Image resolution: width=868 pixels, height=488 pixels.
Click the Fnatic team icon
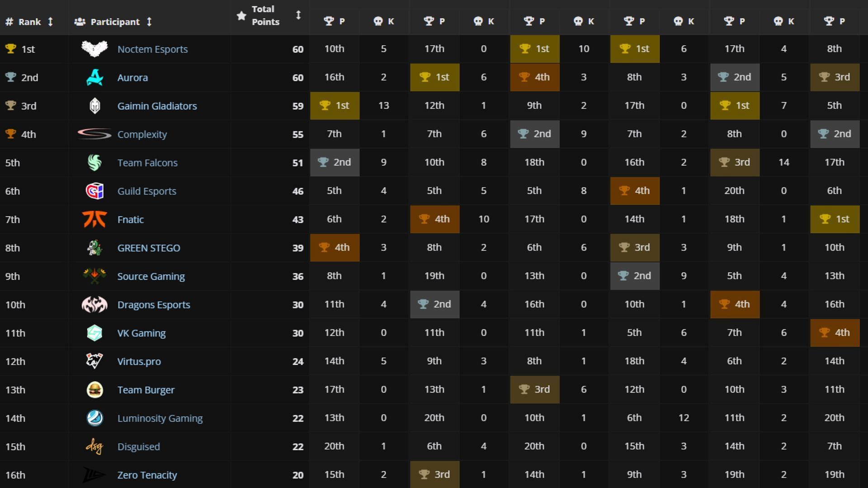click(94, 219)
